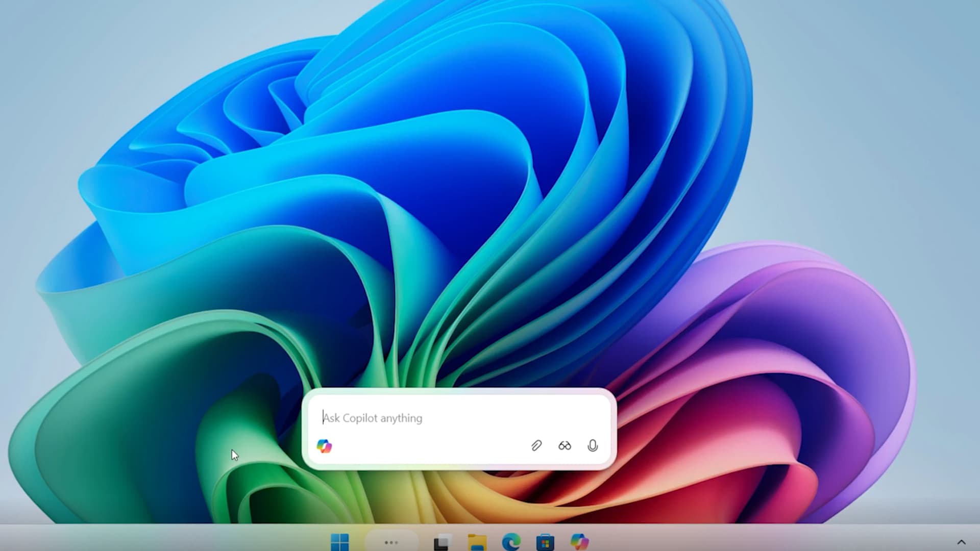Click the taskbar search pill with three dots
Viewport: 980px width, 551px height.
(391, 542)
